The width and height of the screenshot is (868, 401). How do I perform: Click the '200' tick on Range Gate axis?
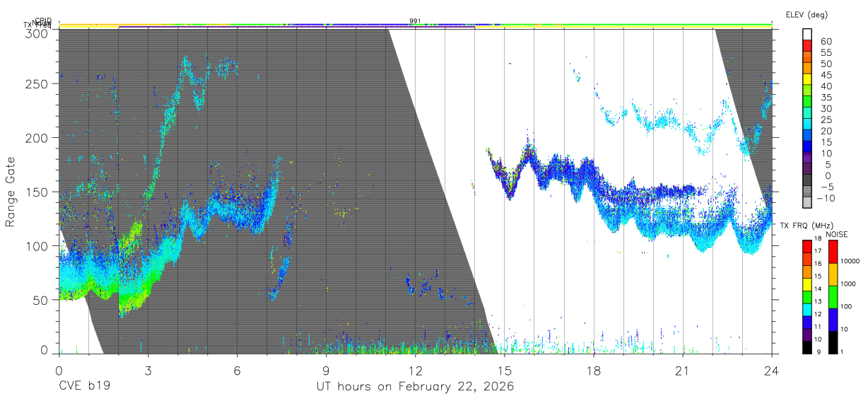point(36,137)
